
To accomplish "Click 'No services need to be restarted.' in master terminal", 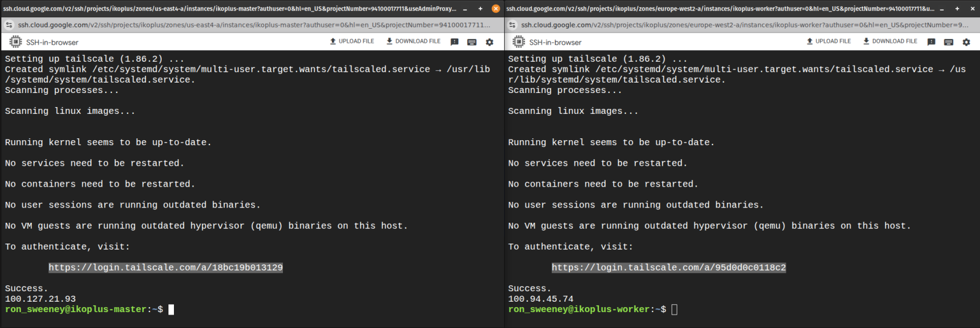I will 94,163.
